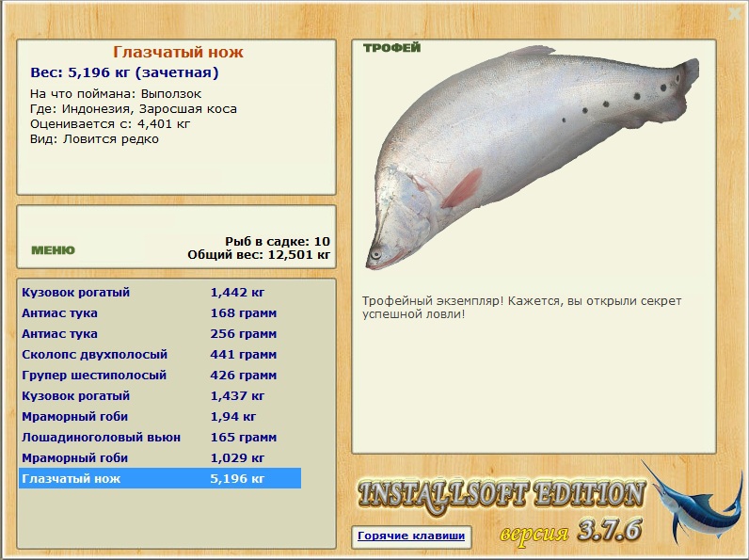
Task: Select Мраморный гоби 1,94 кг row
Action: pos(160,416)
